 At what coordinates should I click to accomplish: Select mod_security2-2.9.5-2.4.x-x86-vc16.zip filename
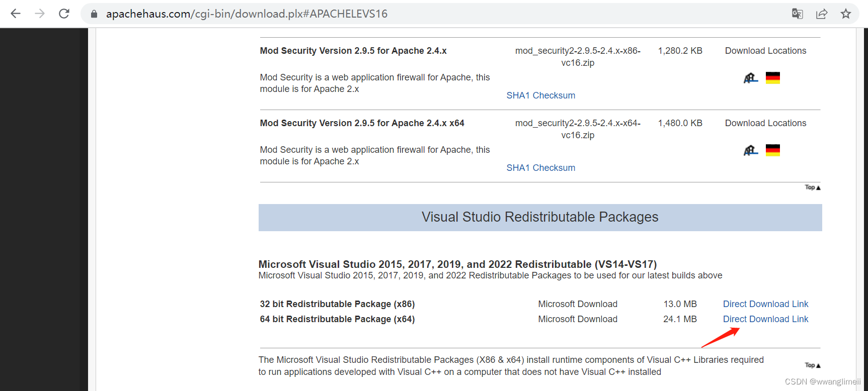[x=578, y=57]
